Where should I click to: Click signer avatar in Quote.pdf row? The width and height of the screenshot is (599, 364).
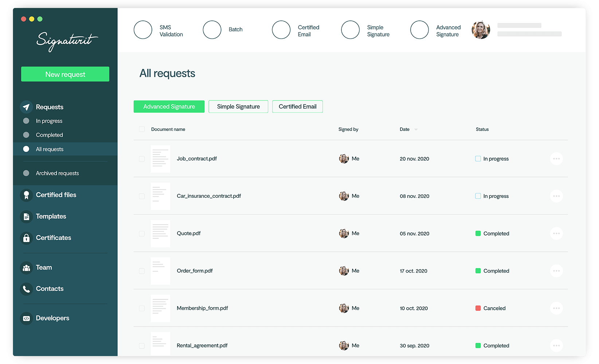pyautogui.click(x=344, y=233)
